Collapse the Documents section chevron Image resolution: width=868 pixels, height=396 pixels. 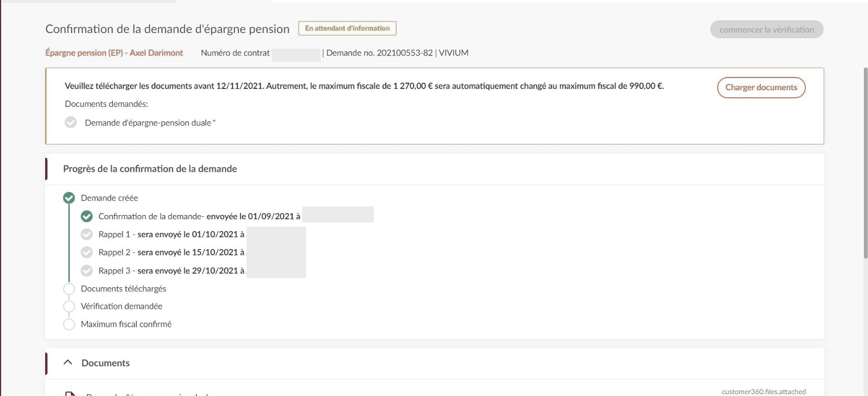point(68,362)
